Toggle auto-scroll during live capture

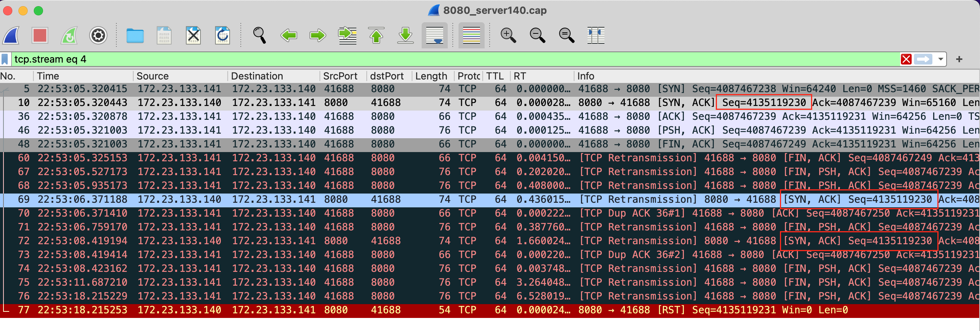click(435, 36)
